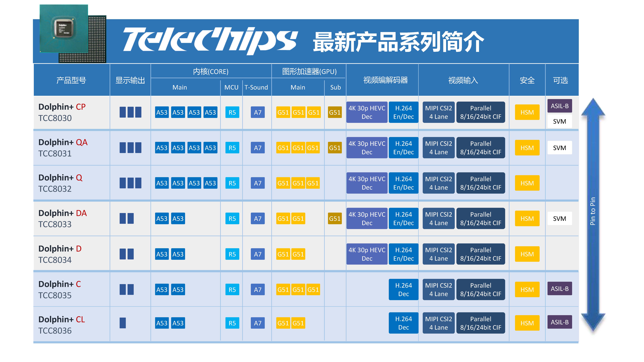Click the H.264 Dec block in TCC8036 row

(x=404, y=323)
